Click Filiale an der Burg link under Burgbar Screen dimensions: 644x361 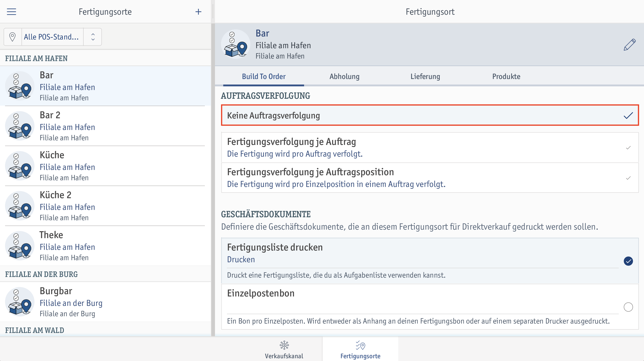71,303
